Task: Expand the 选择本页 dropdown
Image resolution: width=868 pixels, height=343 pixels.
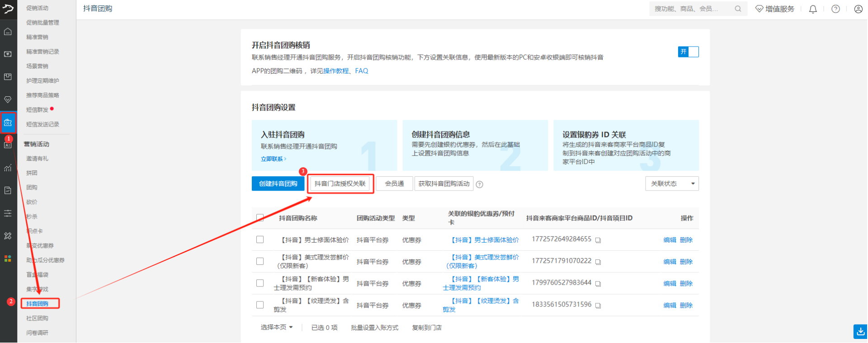Action: click(x=277, y=327)
